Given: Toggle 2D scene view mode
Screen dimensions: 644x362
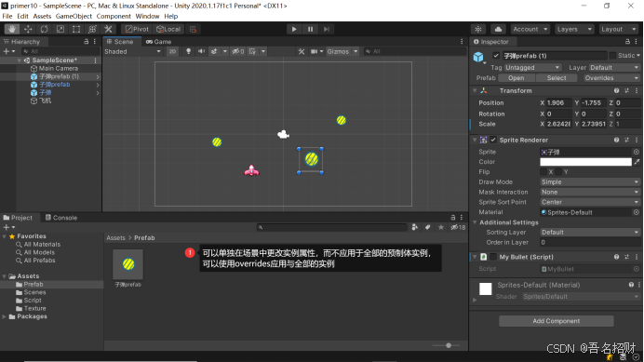Looking at the screenshot, I should [x=172, y=51].
